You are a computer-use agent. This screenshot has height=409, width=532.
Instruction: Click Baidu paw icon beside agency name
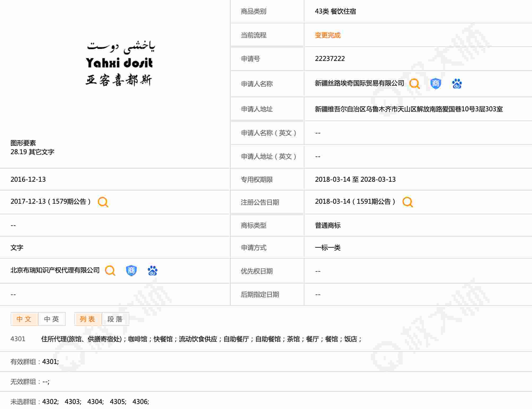click(152, 270)
